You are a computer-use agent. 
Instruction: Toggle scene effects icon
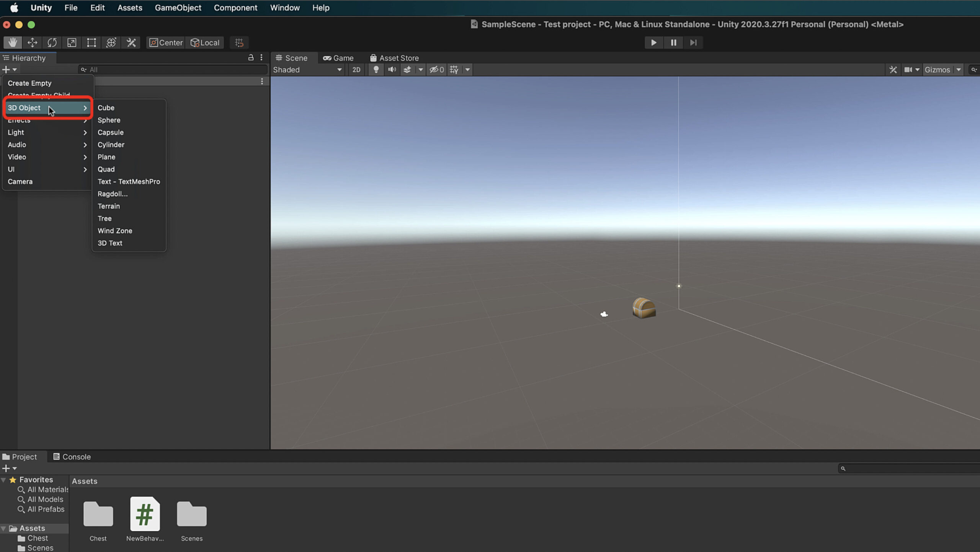tap(407, 70)
